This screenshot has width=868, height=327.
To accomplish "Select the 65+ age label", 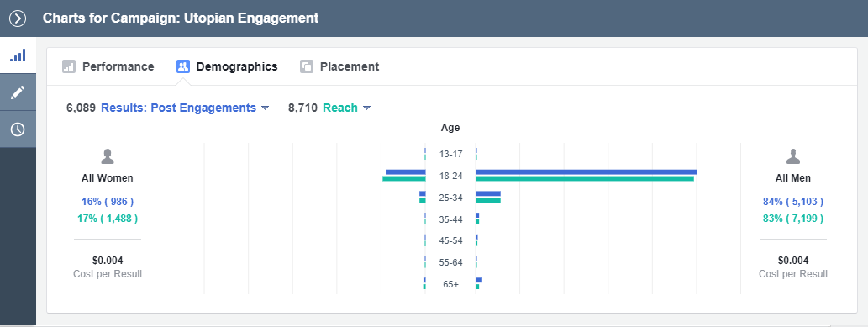I will (x=450, y=284).
